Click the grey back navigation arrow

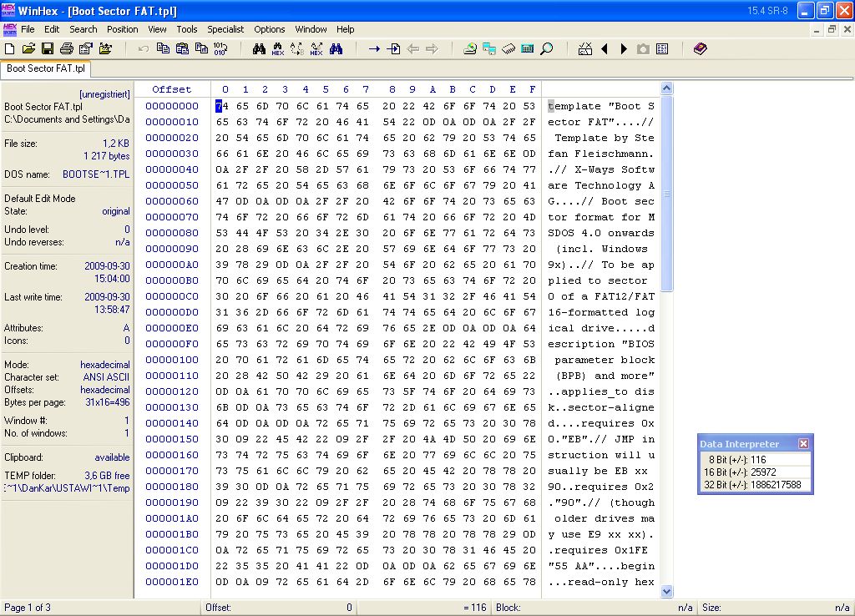coord(412,49)
